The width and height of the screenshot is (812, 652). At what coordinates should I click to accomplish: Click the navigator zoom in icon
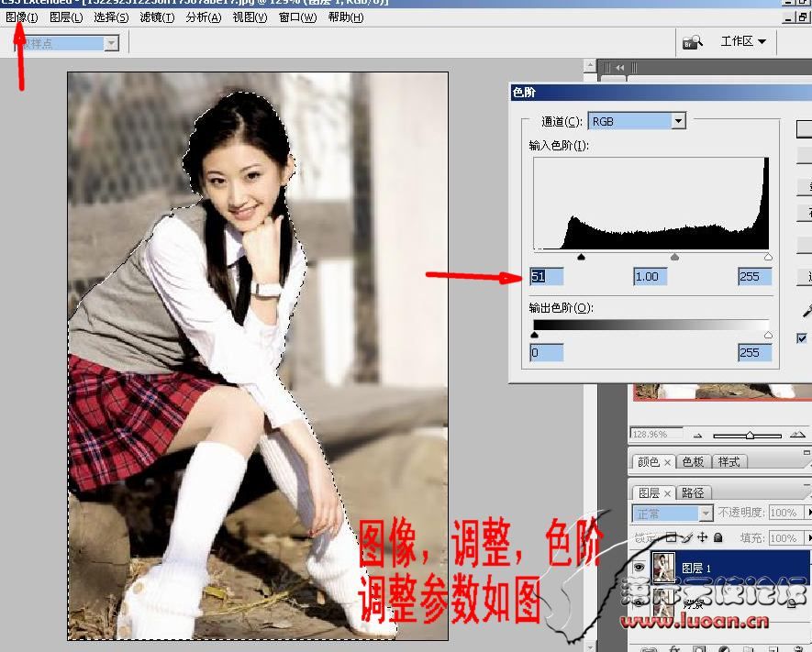pyautogui.click(x=797, y=435)
